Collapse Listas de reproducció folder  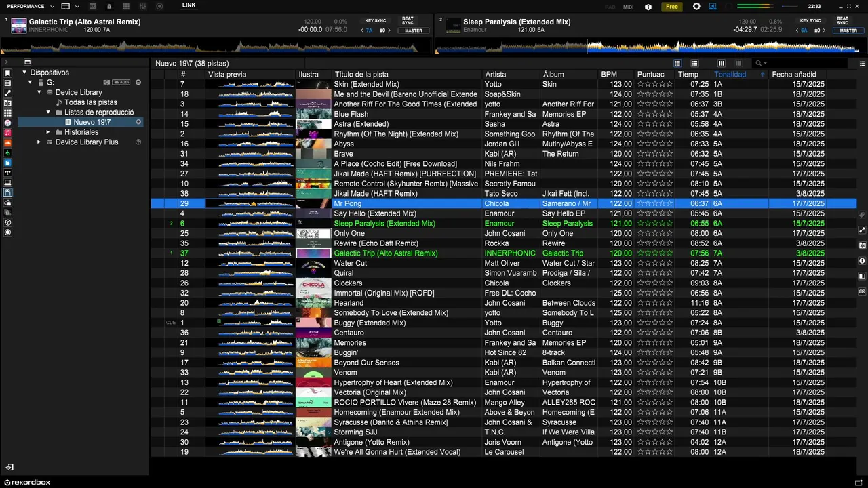tap(48, 112)
